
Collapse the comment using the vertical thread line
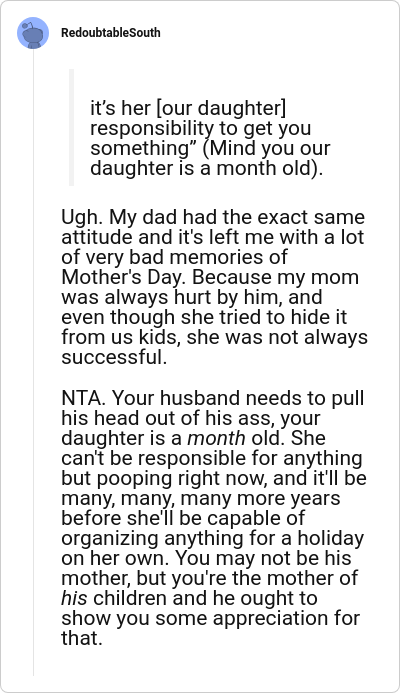pyautogui.click(x=33, y=362)
